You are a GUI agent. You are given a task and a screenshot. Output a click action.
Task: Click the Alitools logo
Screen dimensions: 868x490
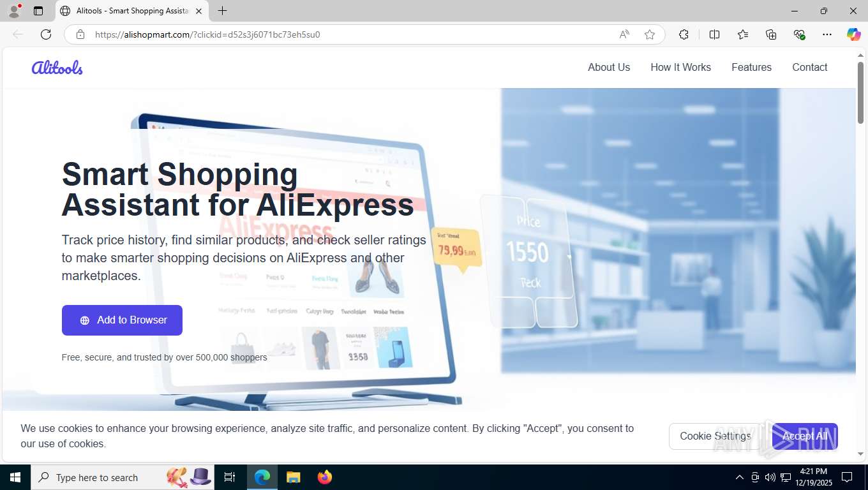(x=57, y=67)
